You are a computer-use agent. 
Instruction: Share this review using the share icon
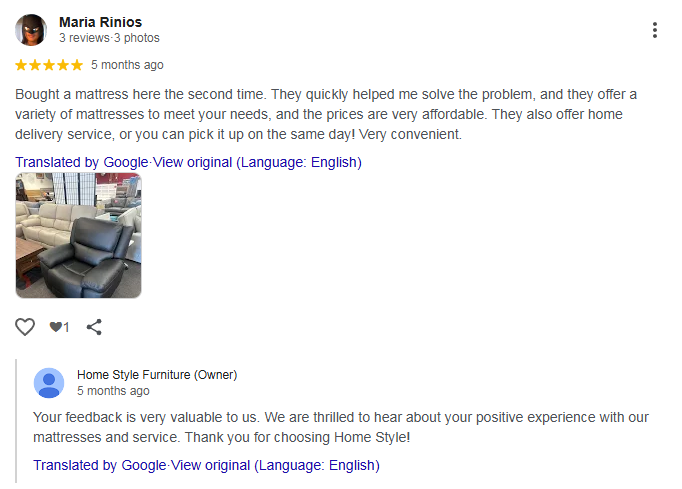point(94,326)
